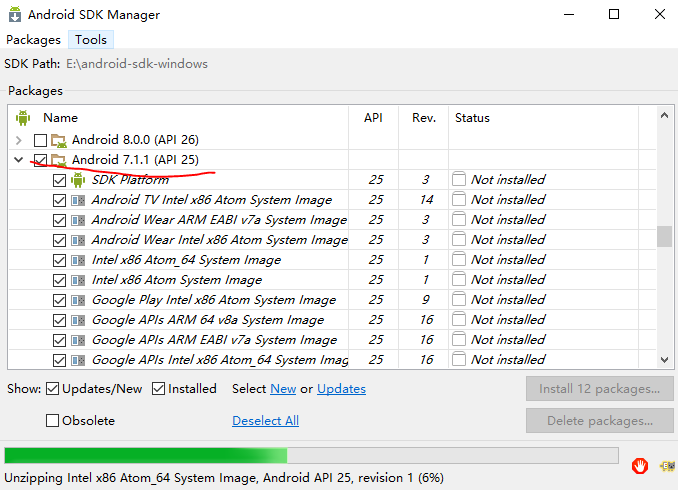
Task: Toggle the Installed filter checkbox
Action: pyautogui.click(x=159, y=389)
